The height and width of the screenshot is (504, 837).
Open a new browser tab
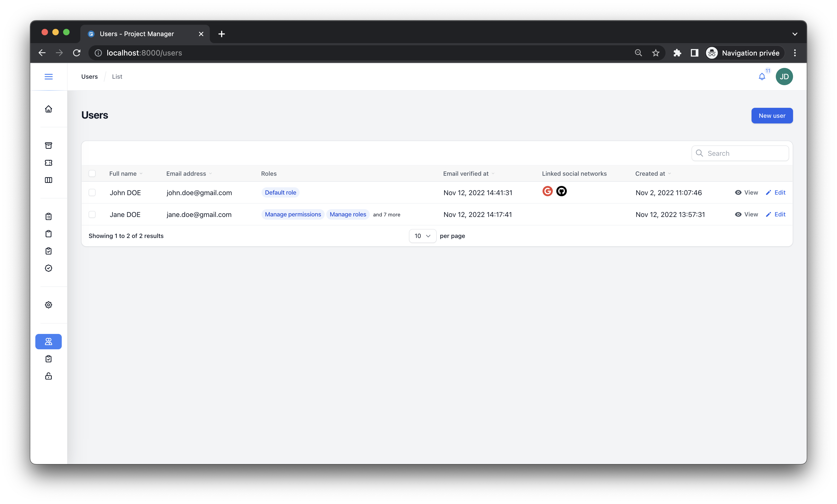(221, 34)
